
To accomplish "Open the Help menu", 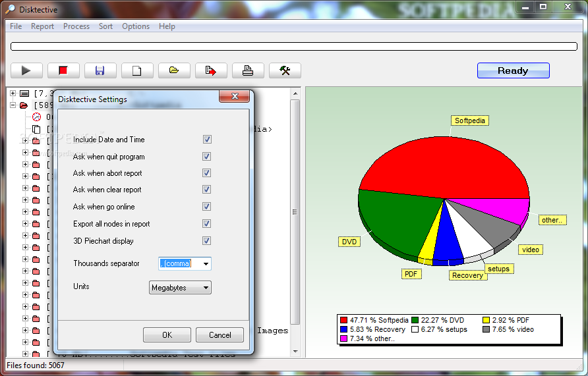I will [167, 26].
